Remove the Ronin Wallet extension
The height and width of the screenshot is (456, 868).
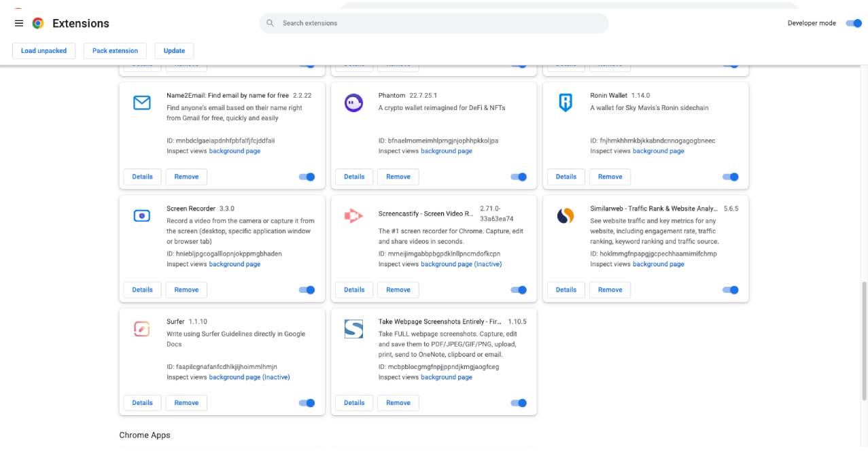click(x=610, y=177)
